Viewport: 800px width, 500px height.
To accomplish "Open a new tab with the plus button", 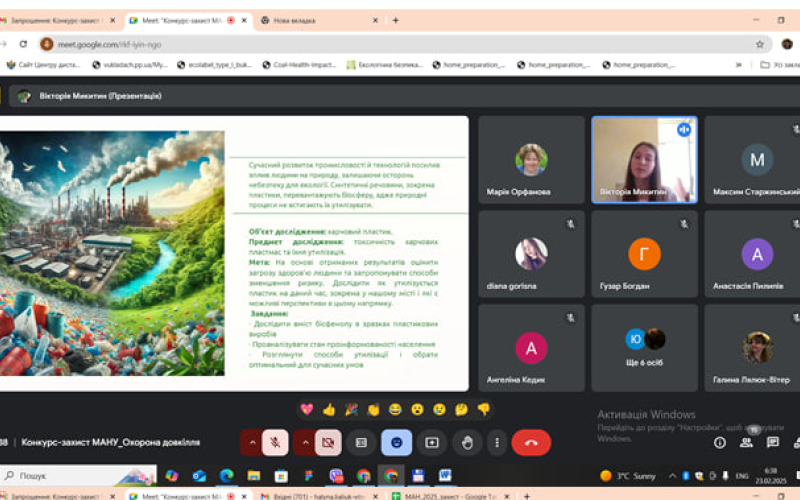I will click(395, 20).
